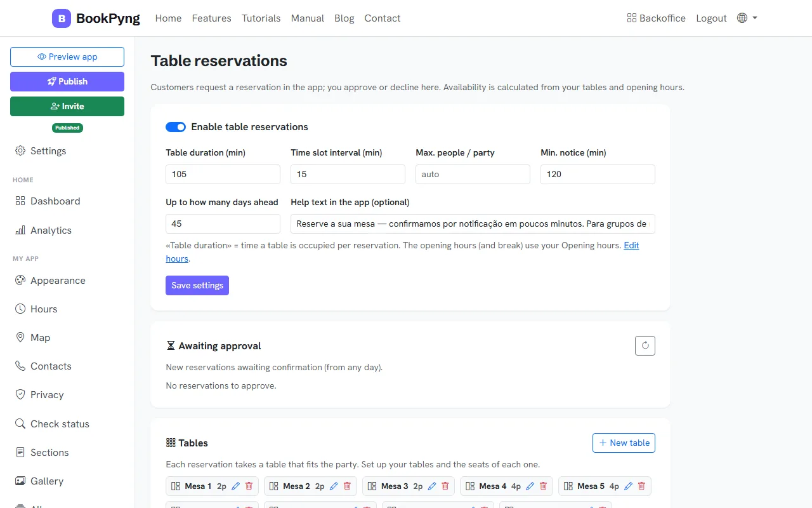Click the Published status badge

pyautogui.click(x=67, y=128)
